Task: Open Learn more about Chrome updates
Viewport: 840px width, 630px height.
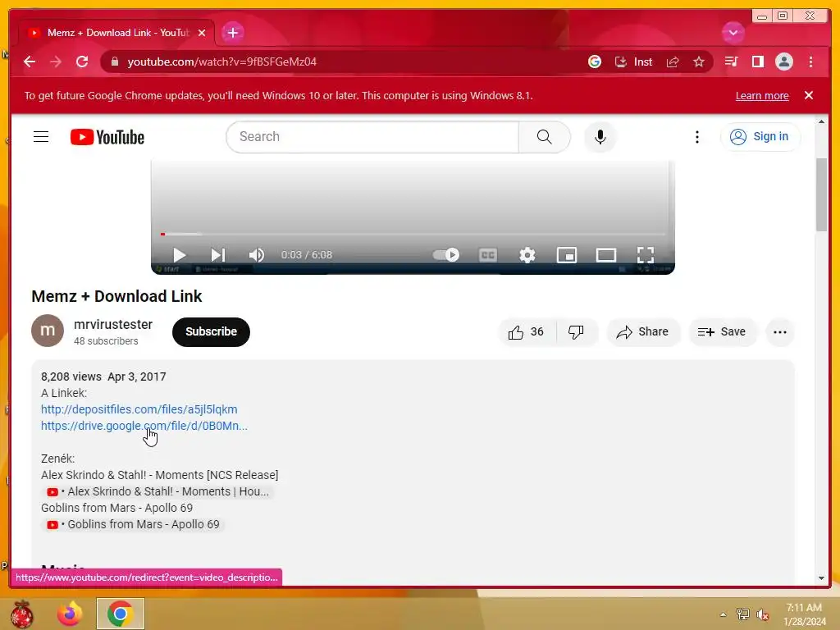Action: tap(762, 95)
